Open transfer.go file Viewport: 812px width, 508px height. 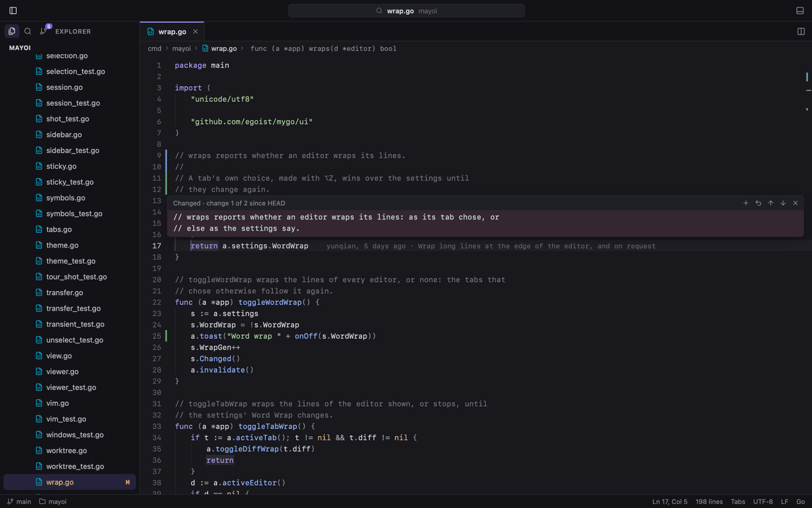point(70,293)
